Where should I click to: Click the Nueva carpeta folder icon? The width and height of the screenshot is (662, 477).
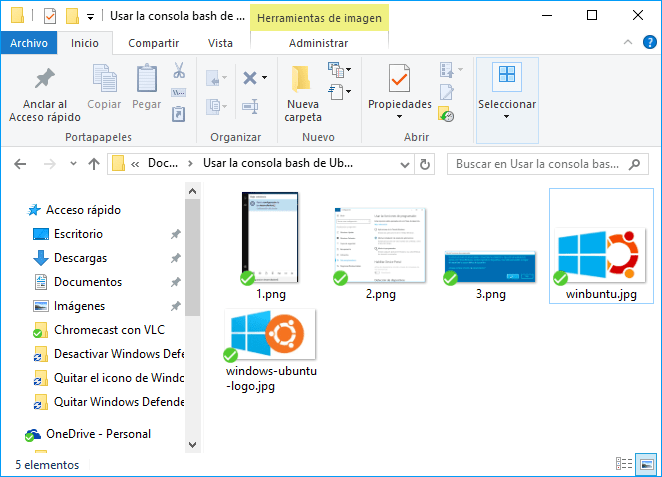tap(301, 79)
